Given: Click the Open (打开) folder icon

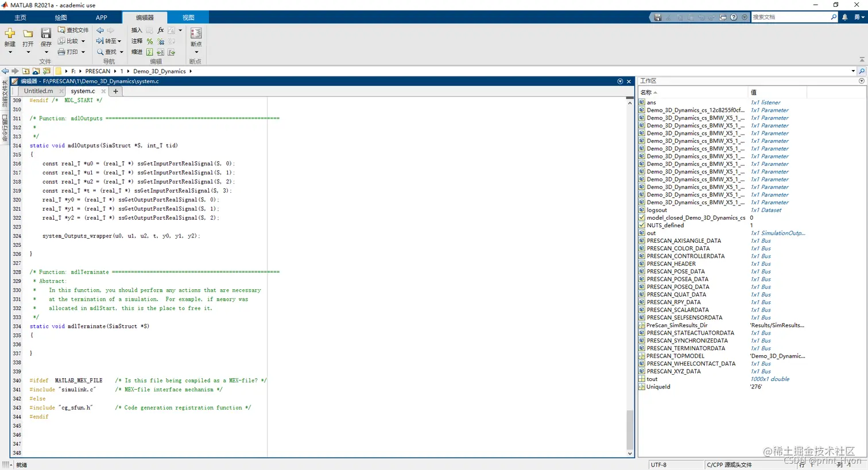Looking at the screenshot, I should click(28, 33).
